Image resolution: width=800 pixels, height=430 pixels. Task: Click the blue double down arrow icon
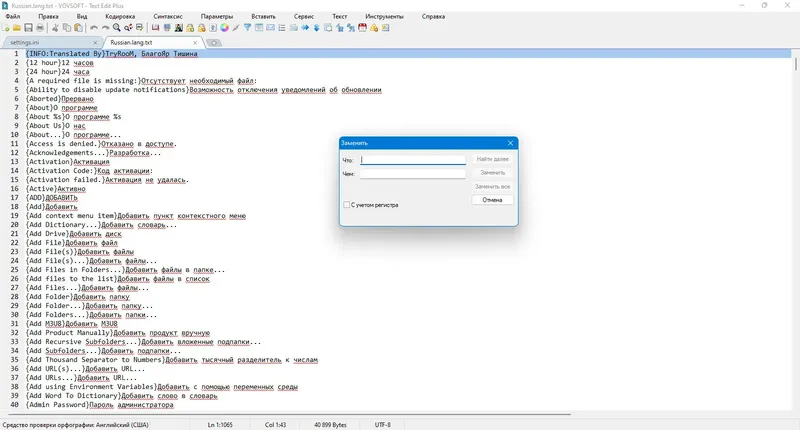click(316, 28)
